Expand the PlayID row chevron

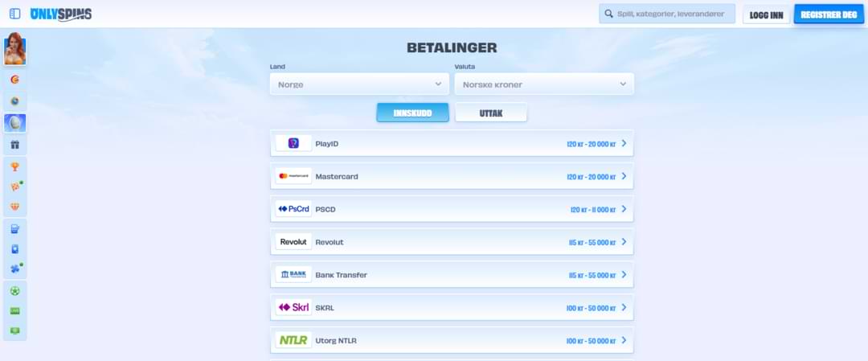(624, 143)
